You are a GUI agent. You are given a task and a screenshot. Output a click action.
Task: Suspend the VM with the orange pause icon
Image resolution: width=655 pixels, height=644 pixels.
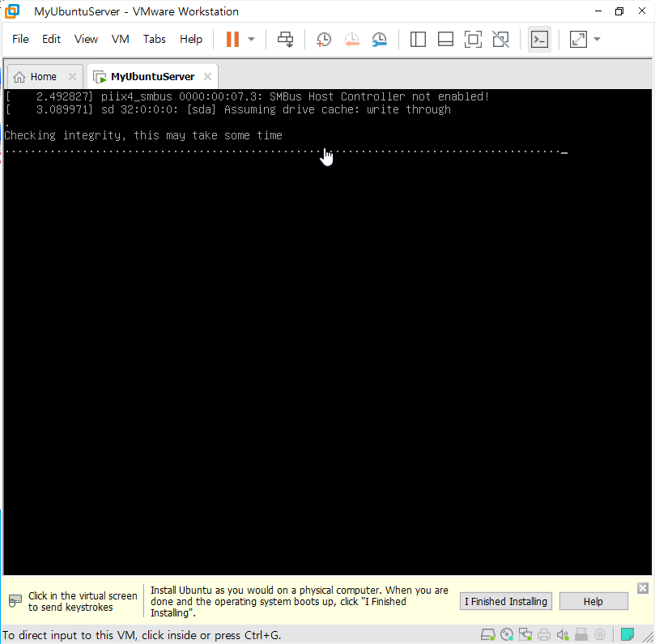click(232, 39)
